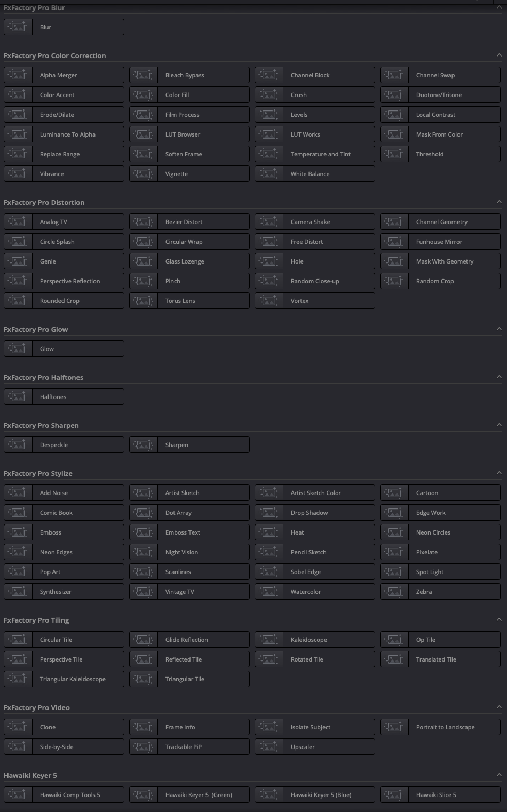Collapse the FxFactory Pro Tiling section
507x812 pixels.
click(x=499, y=620)
